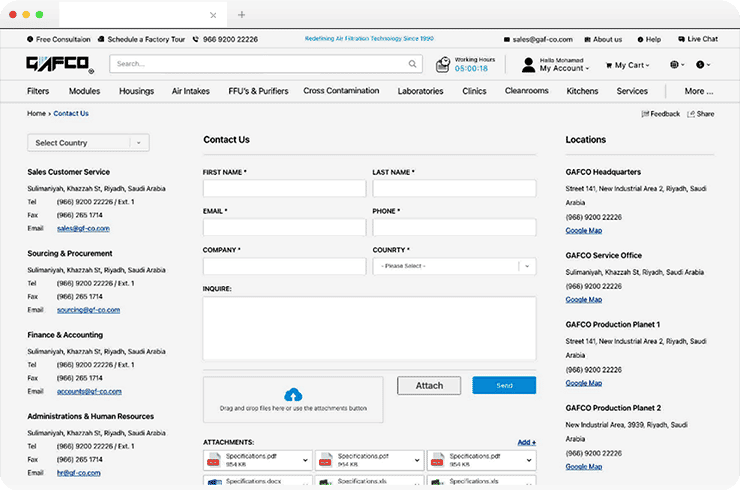Open Google Map for GAFCO Service Office
The width and height of the screenshot is (740, 490).
pyautogui.click(x=584, y=300)
